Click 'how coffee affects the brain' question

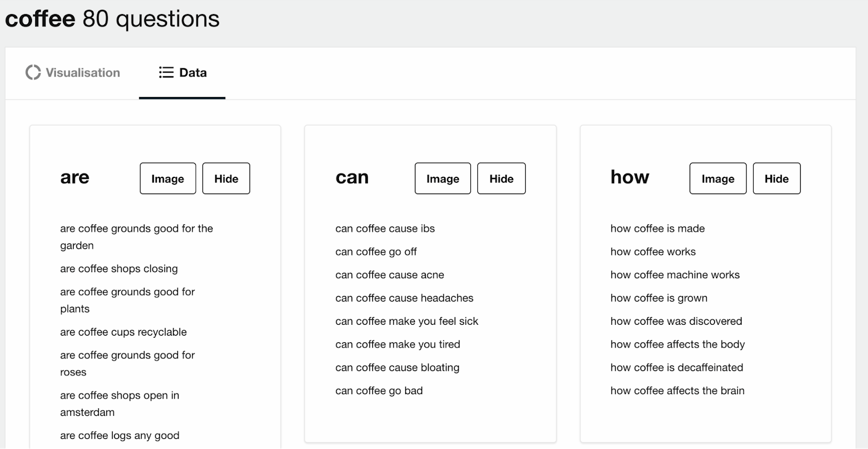pos(677,391)
